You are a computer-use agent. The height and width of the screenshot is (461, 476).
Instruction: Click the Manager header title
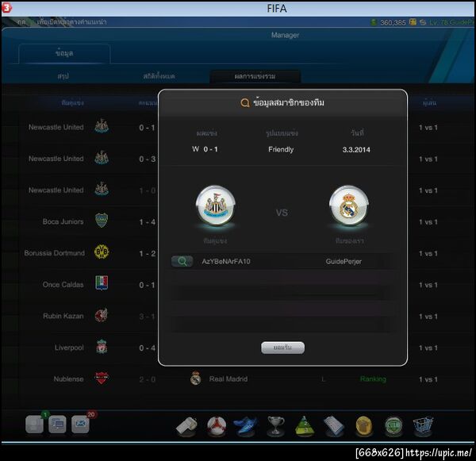point(285,35)
